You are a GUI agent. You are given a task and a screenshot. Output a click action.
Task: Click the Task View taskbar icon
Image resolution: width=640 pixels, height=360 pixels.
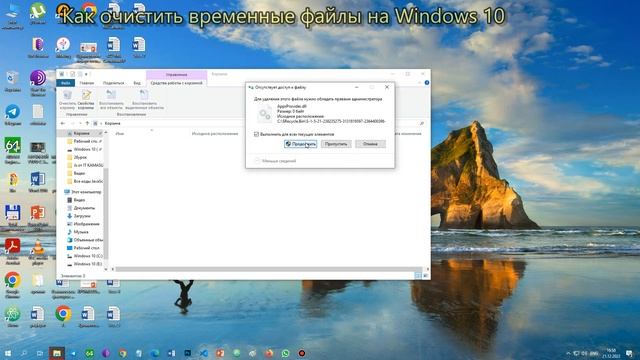40,353
